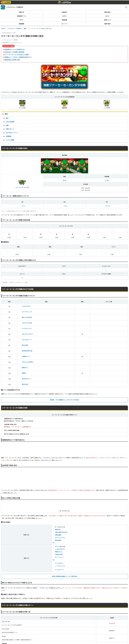Open the スカラ skill link in defense section

(x=42, y=588)
